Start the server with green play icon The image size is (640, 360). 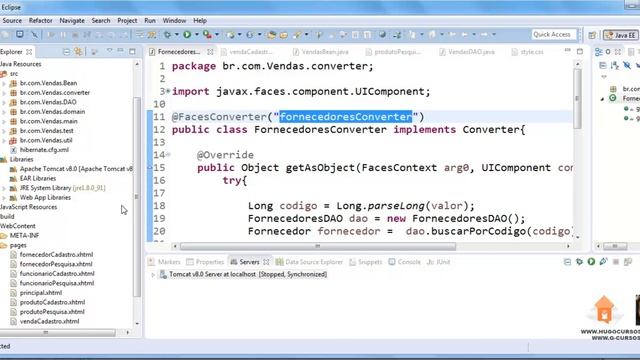pyautogui.click(x=591, y=262)
